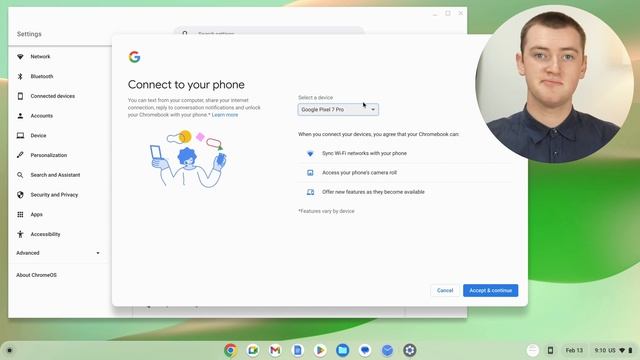Click the Search settings field
Viewport: 640px width, 360px height.
pyautogui.click(x=269, y=31)
